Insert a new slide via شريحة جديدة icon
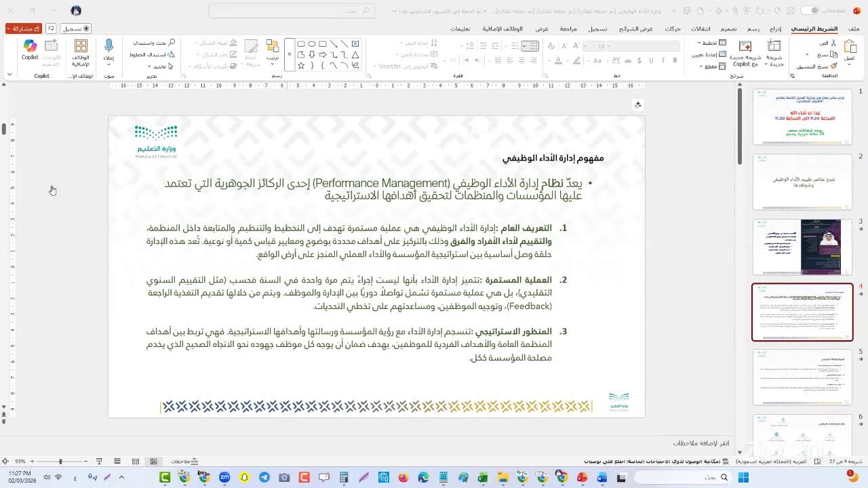The width and height of the screenshot is (868, 488). tap(774, 47)
